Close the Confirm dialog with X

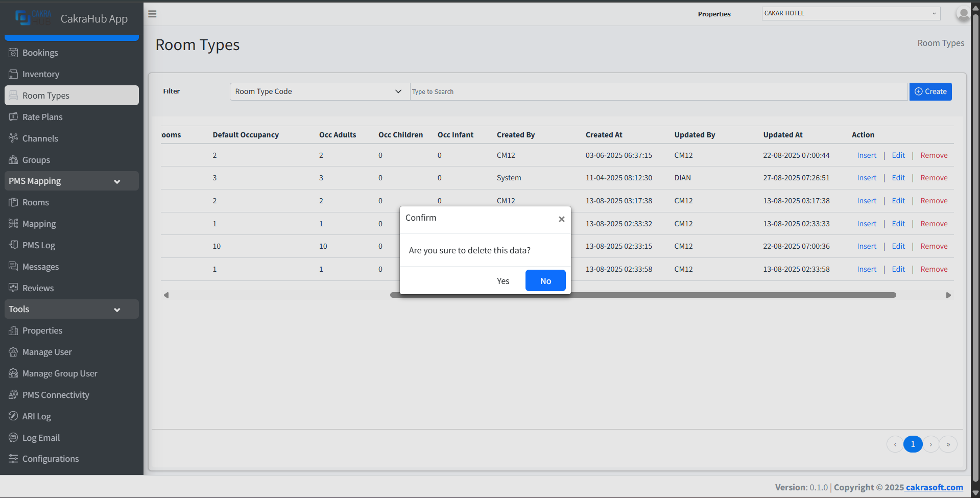561,219
